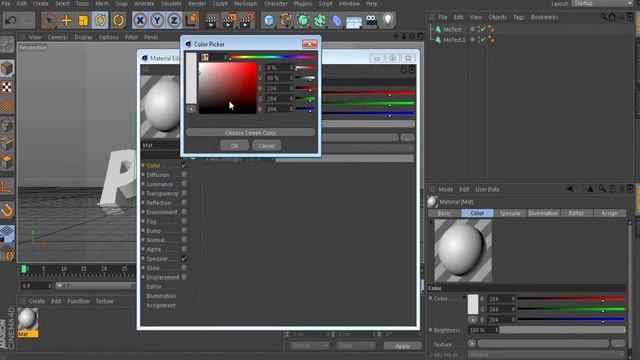Add a Cube primitive object
This screenshot has height=360, width=640.
coord(269,20)
